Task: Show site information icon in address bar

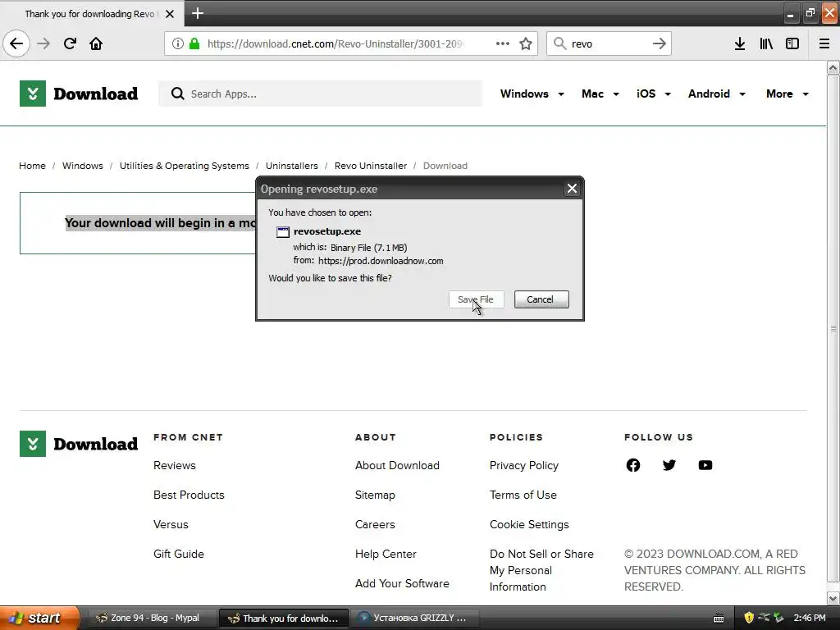Action: (178, 43)
